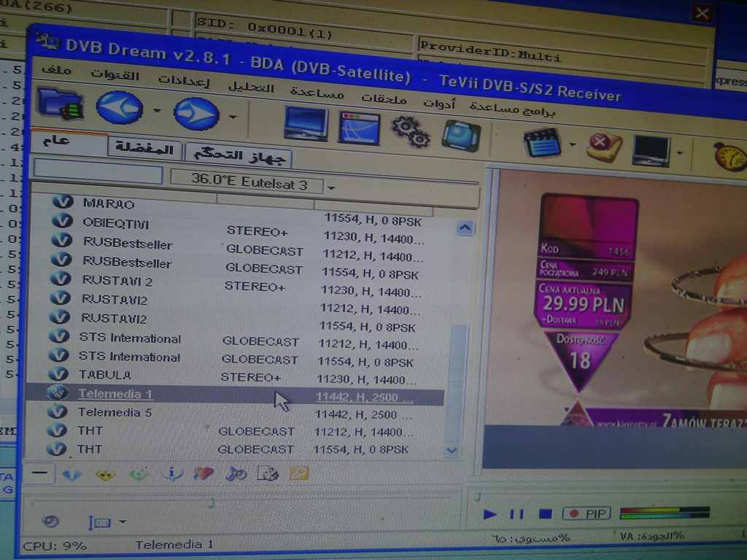Expand the black screen icon dropdown

[x=680, y=153]
